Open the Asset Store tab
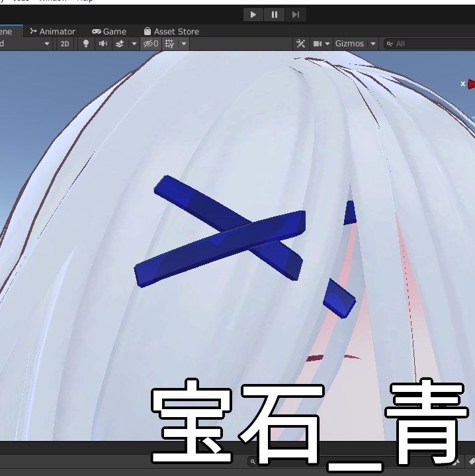 pyautogui.click(x=172, y=31)
